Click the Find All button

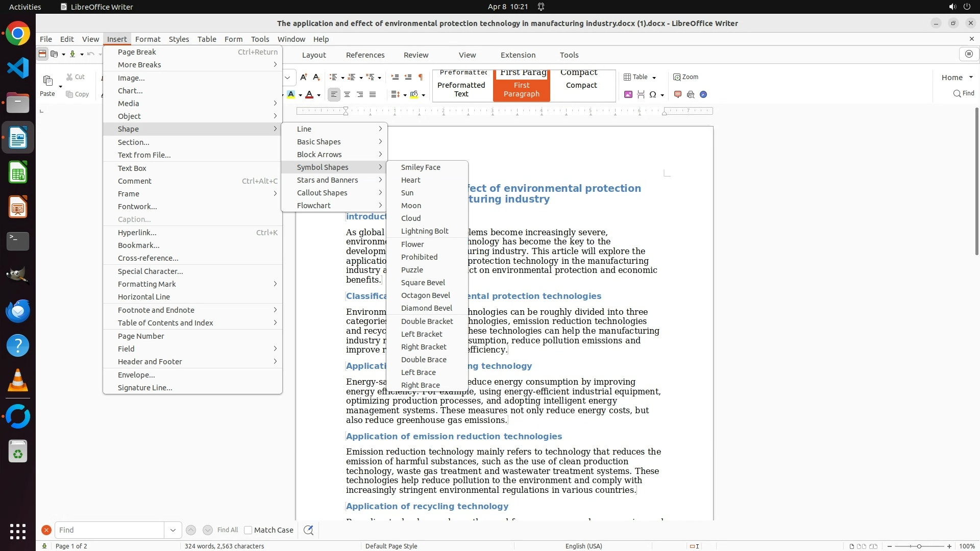pos(227,530)
